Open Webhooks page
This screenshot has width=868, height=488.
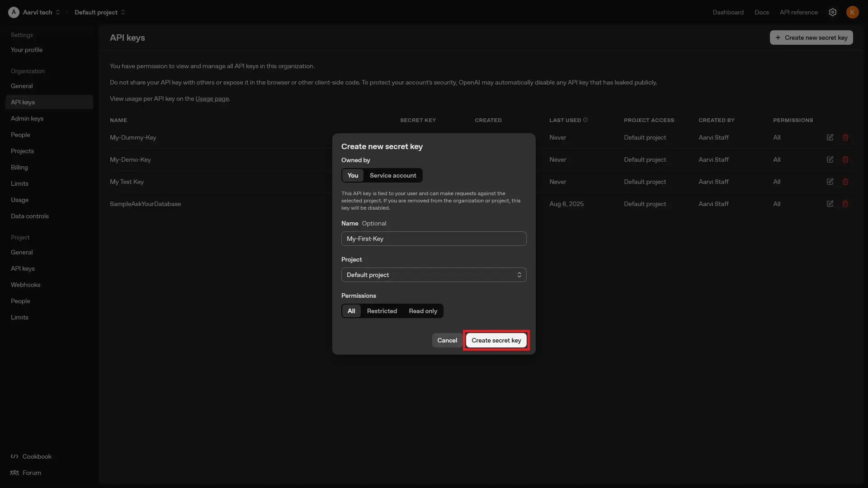[x=26, y=285]
